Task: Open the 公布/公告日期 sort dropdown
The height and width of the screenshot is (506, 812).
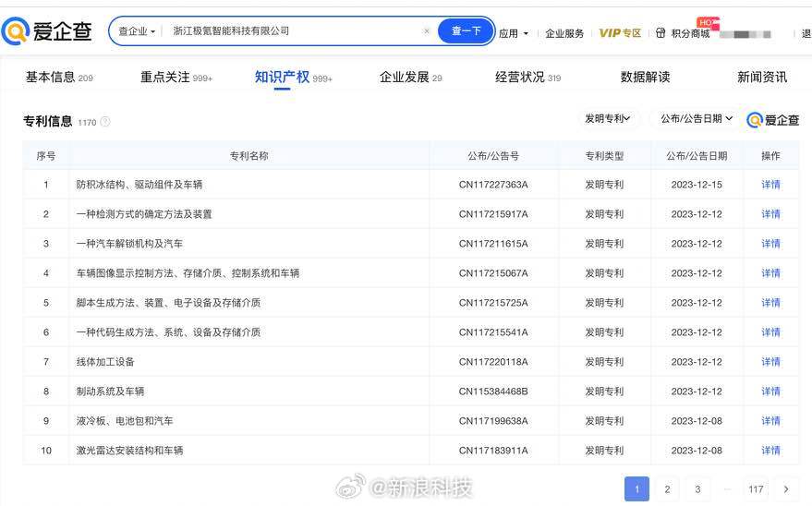Action: (697, 118)
